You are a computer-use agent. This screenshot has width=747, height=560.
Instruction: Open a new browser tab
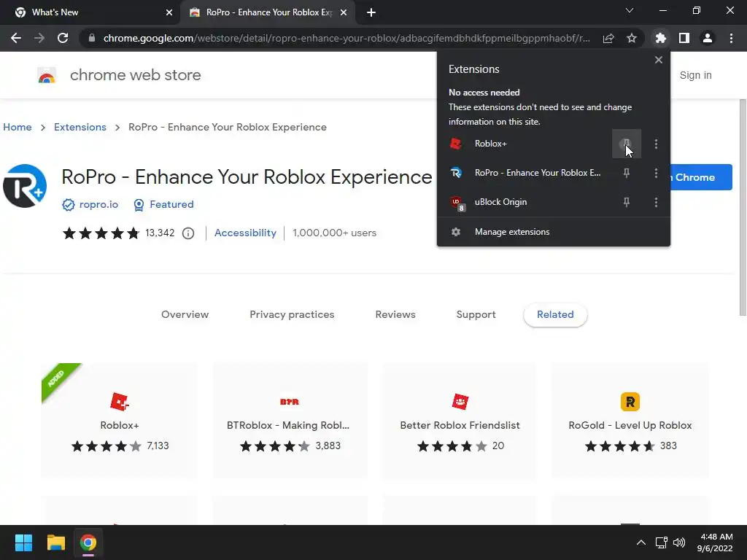point(371,12)
